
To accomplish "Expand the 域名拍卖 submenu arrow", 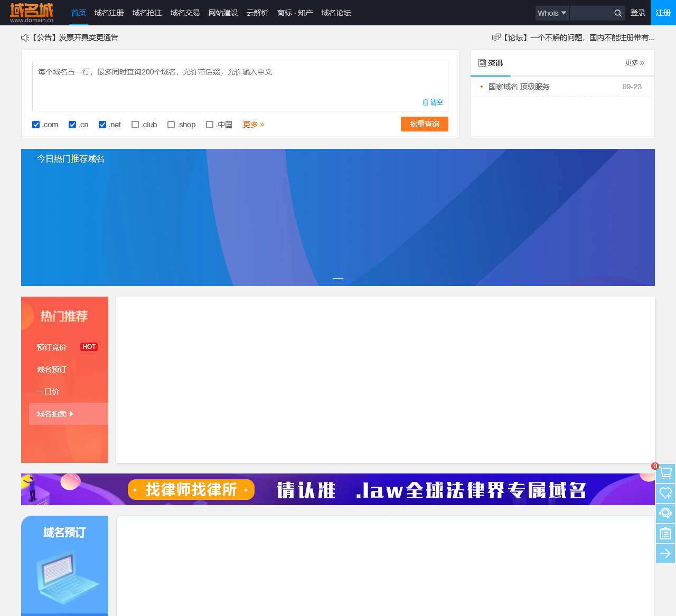I will (71, 414).
